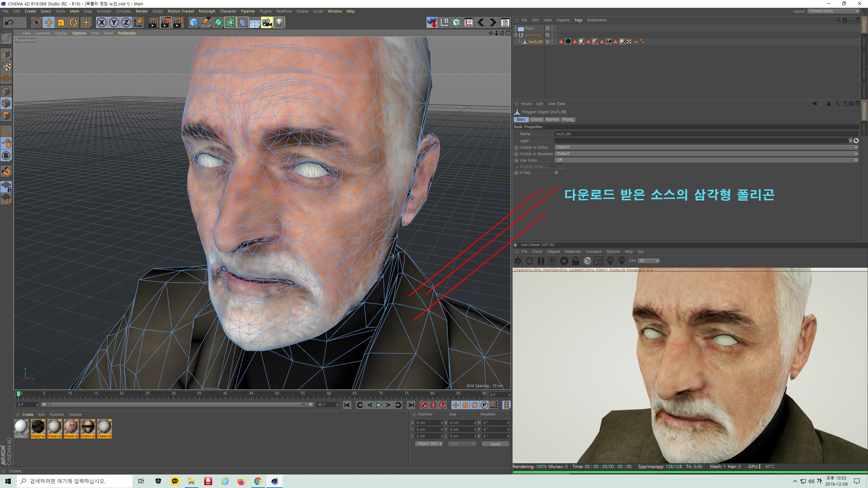The height and width of the screenshot is (488, 868).
Task: Open Use Color dropdown
Action: pyautogui.click(x=706, y=160)
